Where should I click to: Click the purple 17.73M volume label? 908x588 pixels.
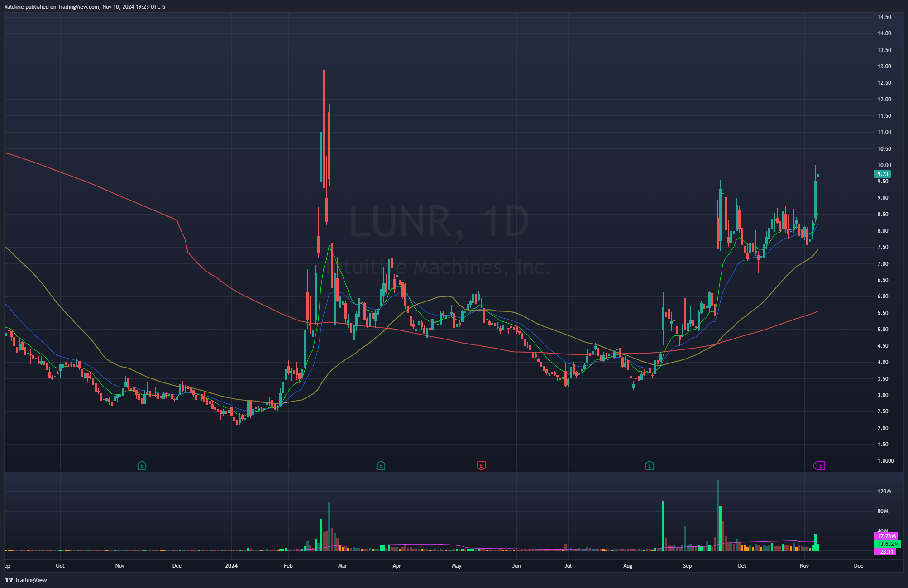(886, 536)
